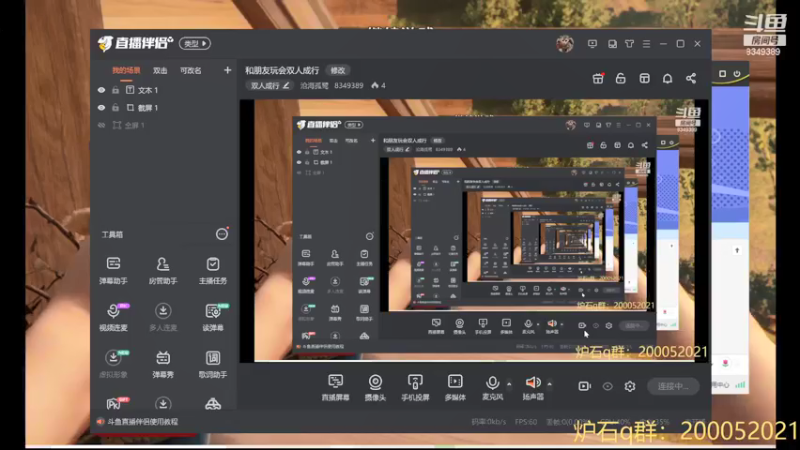This screenshot has width=800, height=450.
Task: Edit the 双人成行 category tag
Action: [x=270, y=86]
